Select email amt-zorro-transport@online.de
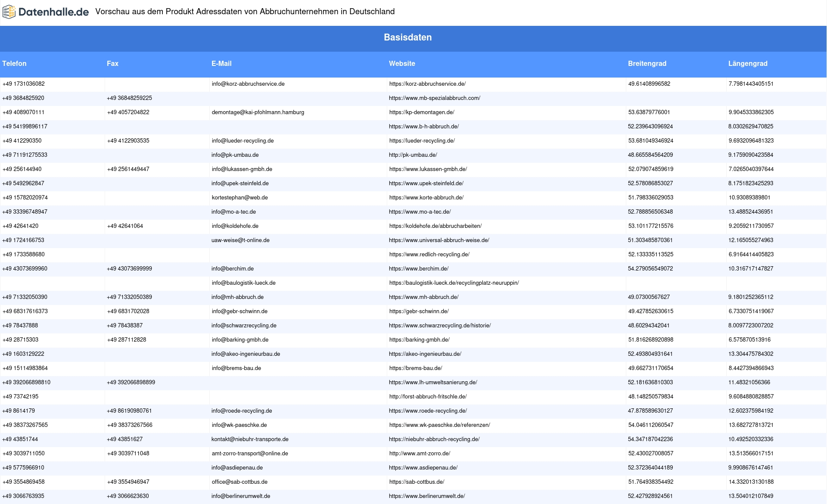 [x=250, y=454]
